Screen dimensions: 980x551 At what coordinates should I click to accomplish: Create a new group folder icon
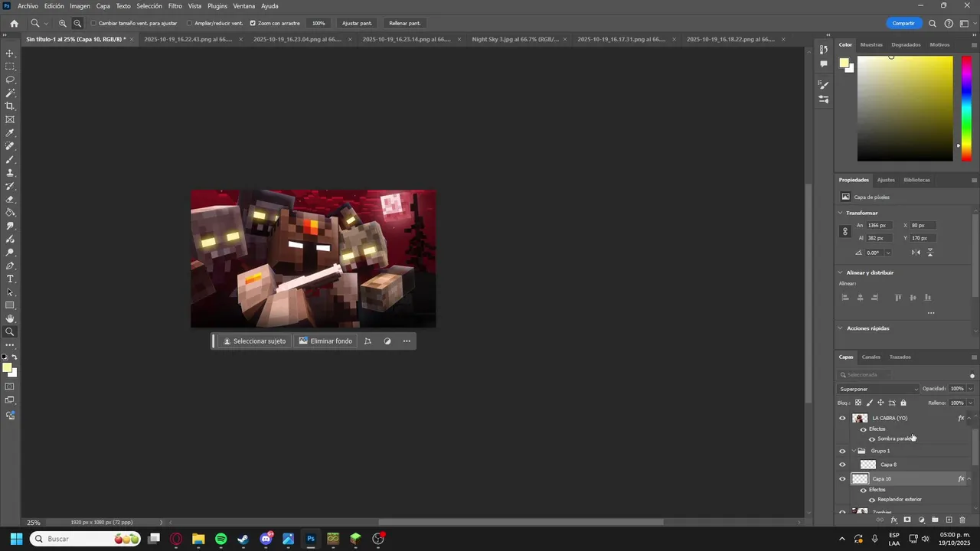click(x=935, y=520)
